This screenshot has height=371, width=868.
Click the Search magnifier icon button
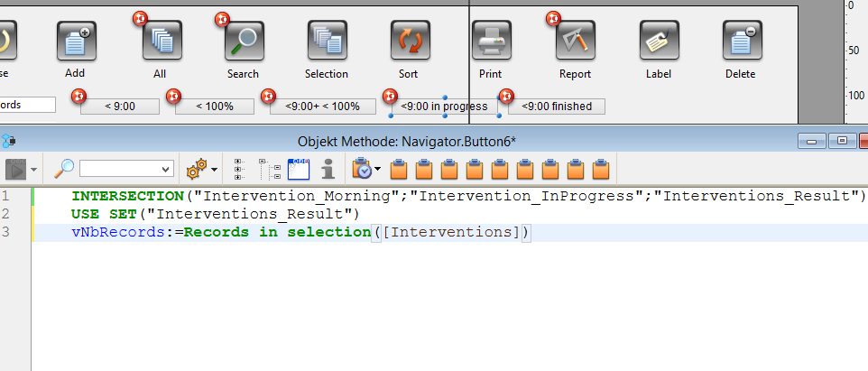243,41
